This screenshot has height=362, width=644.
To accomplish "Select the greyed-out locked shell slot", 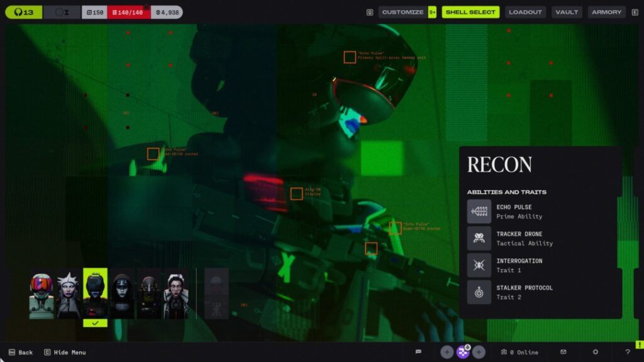I will (216, 293).
